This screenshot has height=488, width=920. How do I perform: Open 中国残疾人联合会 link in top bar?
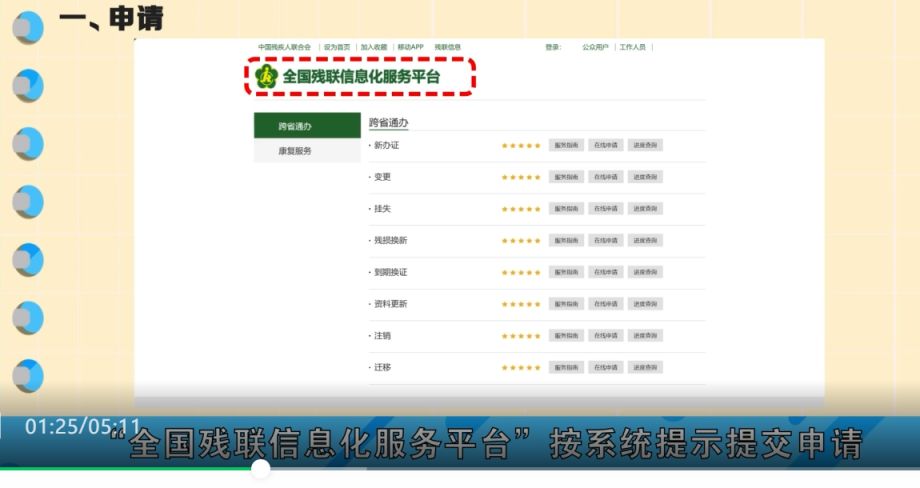(x=285, y=47)
